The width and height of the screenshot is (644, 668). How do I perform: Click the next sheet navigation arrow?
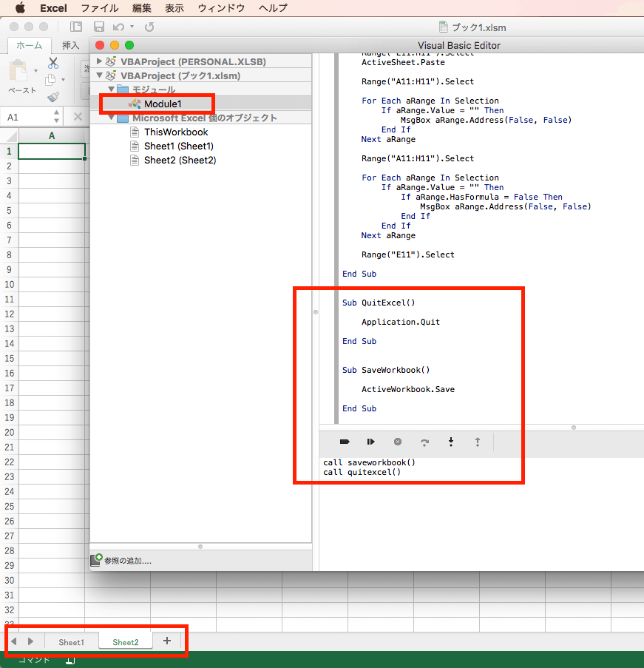(30, 641)
